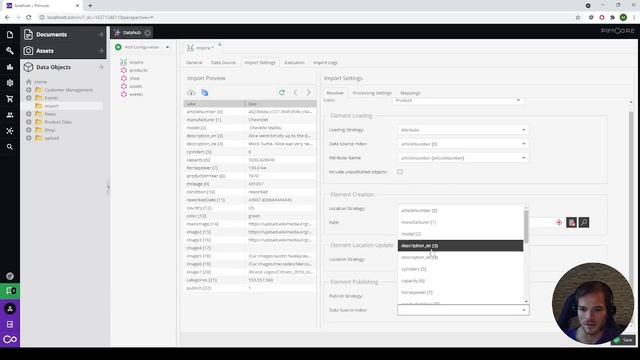Switch to the Data Source tab
This screenshot has height=360, width=640.
click(x=223, y=62)
